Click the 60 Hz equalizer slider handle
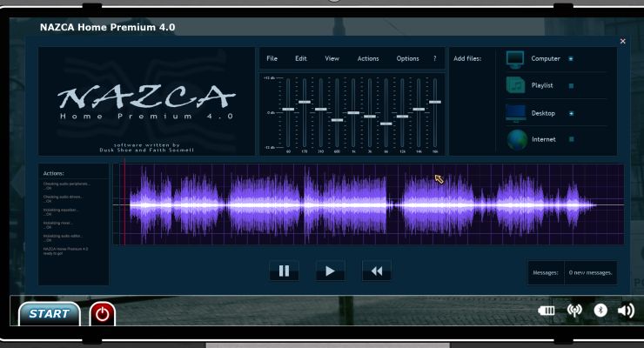 point(288,109)
